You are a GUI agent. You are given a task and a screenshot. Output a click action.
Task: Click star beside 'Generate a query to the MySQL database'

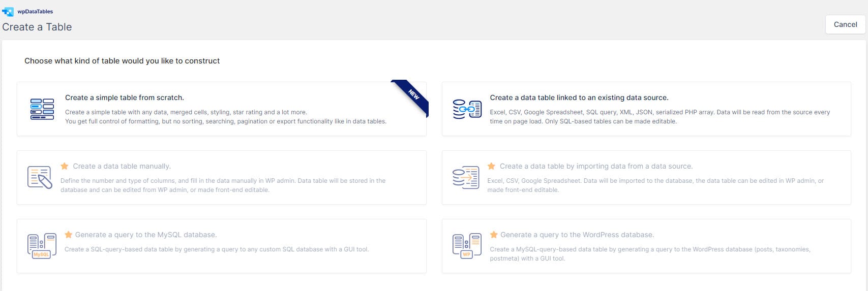[68, 235]
